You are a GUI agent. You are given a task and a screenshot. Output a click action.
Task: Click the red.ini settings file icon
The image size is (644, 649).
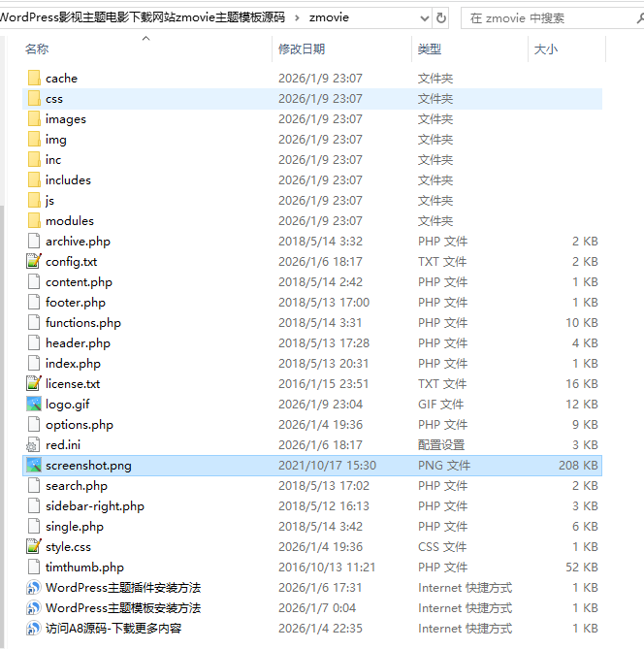click(33, 444)
